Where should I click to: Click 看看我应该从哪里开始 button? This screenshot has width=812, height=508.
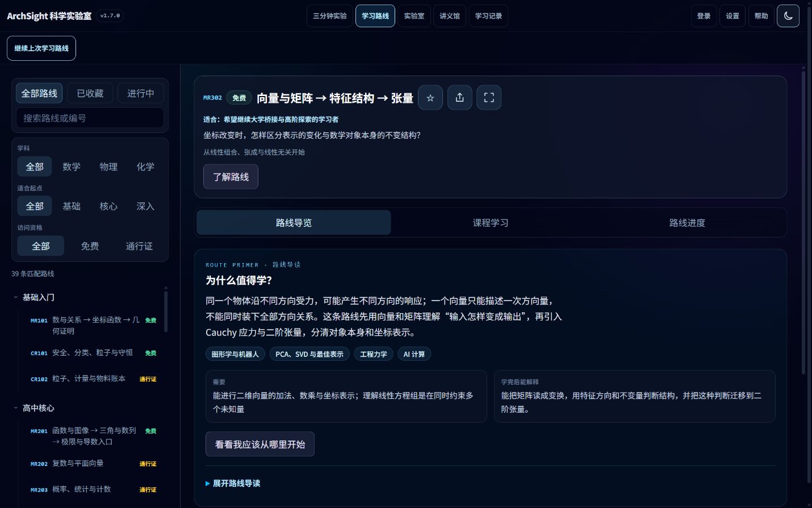click(260, 444)
